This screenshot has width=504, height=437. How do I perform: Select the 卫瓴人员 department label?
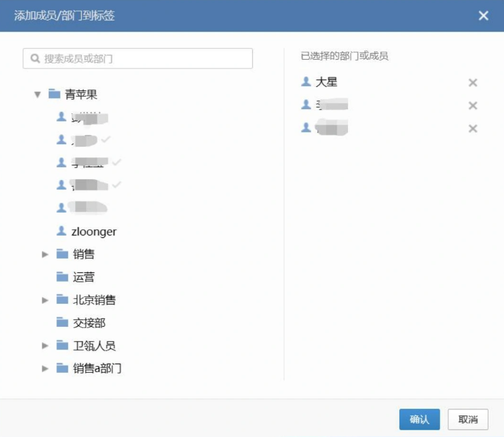94,346
